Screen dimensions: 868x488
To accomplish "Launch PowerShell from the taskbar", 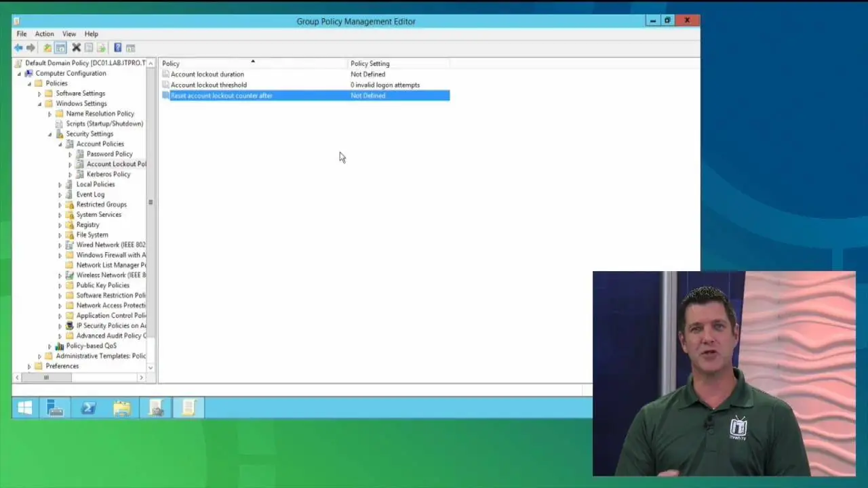I will [x=88, y=408].
